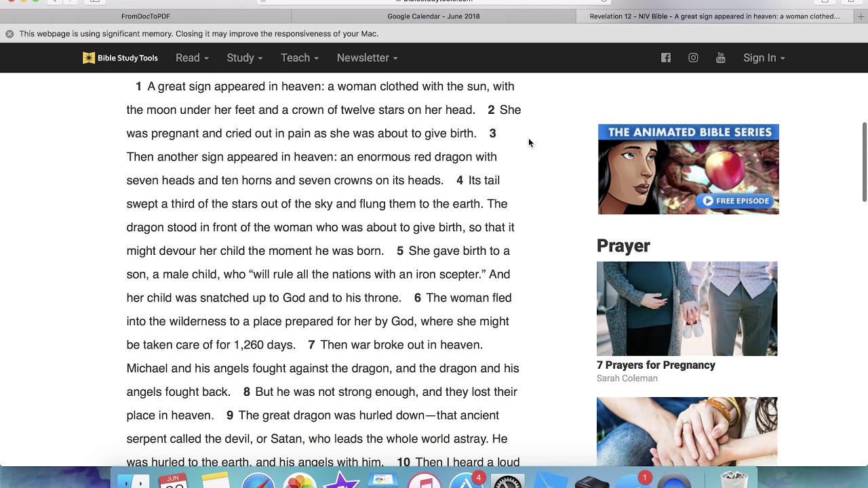868x488 pixels.
Task: Open the Instagram profile icon
Action: tap(693, 58)
